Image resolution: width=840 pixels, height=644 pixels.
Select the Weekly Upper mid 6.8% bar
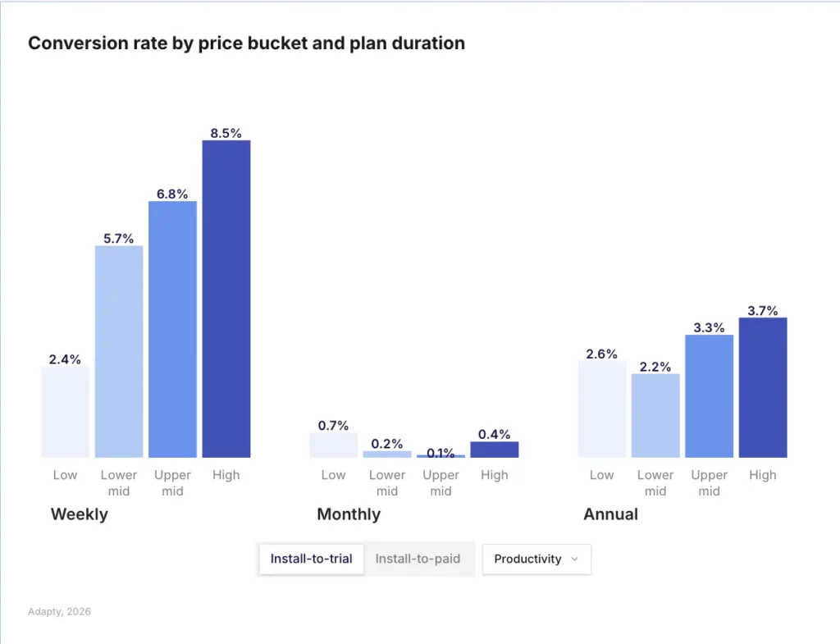pos(172,328)
